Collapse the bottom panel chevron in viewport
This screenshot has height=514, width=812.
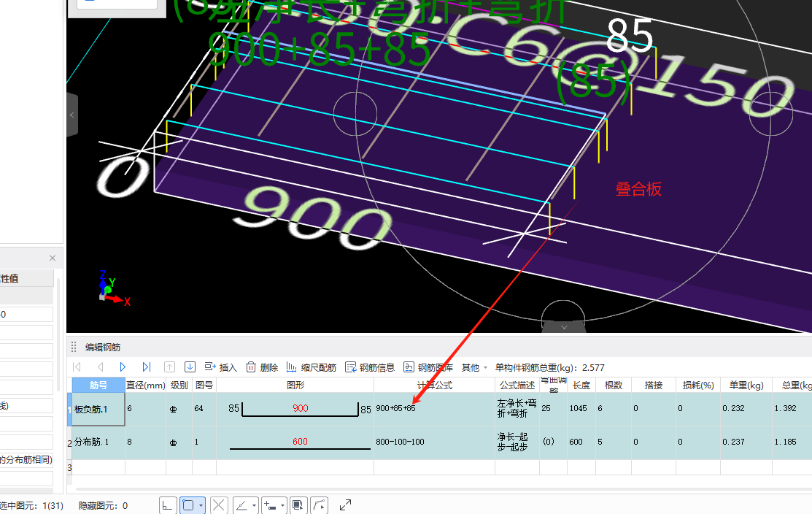point(564,328)
